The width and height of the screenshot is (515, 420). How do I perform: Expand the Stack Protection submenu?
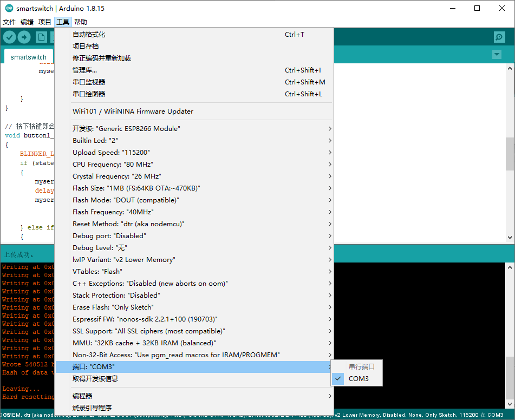pos(194,295)
